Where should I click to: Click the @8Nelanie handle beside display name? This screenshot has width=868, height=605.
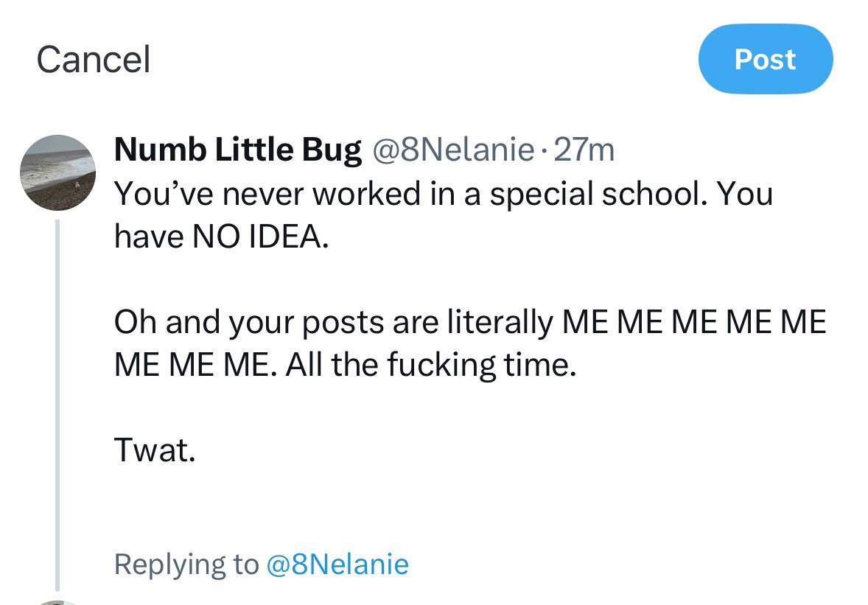(454, 150)
